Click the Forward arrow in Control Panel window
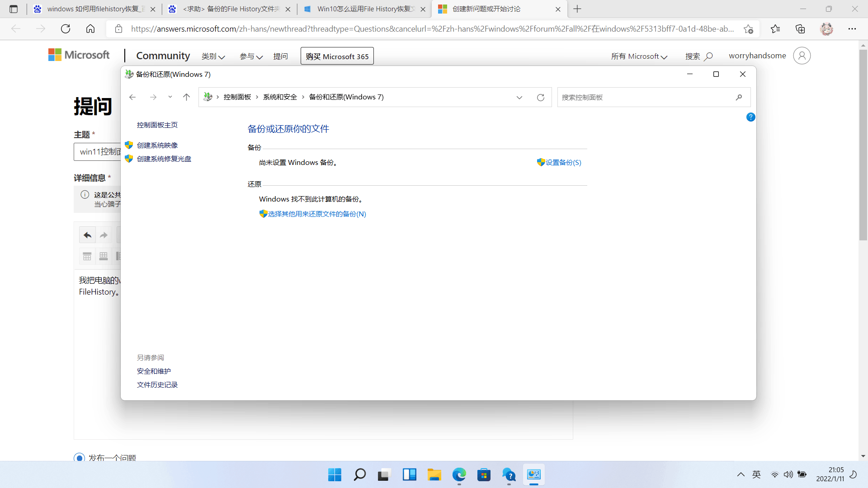 point(153,97)
